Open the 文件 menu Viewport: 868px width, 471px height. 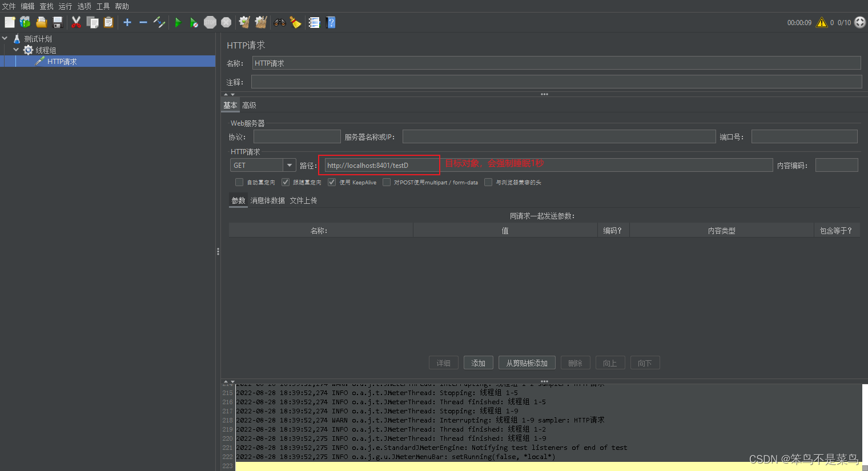(x=9, y=6)
